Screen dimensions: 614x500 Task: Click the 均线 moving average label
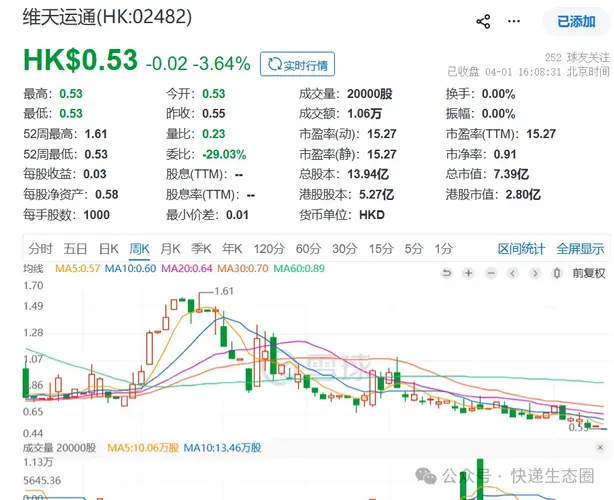[x=33, y=269]
